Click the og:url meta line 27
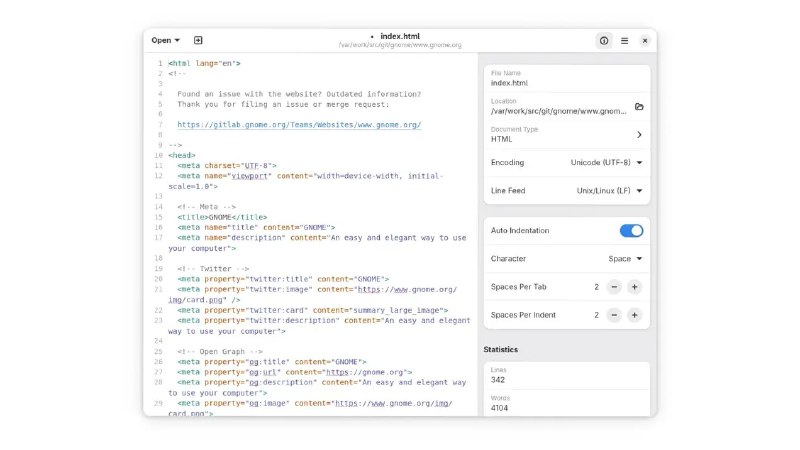The height and width of the screenshot is (450, 800). point(294,372)
